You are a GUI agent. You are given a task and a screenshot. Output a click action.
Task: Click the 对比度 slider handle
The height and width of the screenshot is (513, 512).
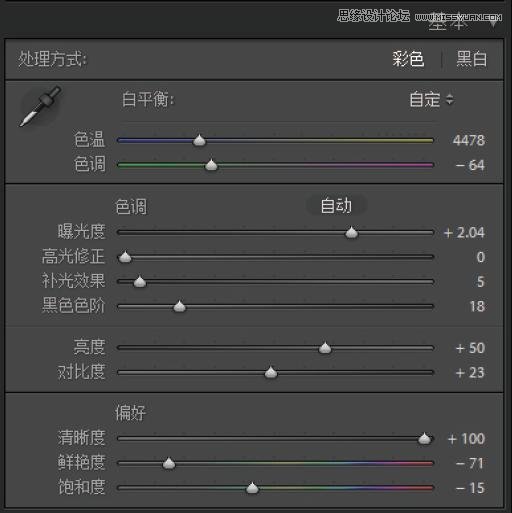[x=271, y=373]
